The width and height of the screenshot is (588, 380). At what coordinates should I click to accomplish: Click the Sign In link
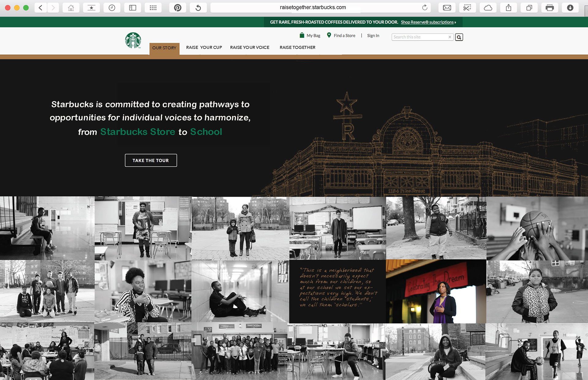[x=373, y=35]
